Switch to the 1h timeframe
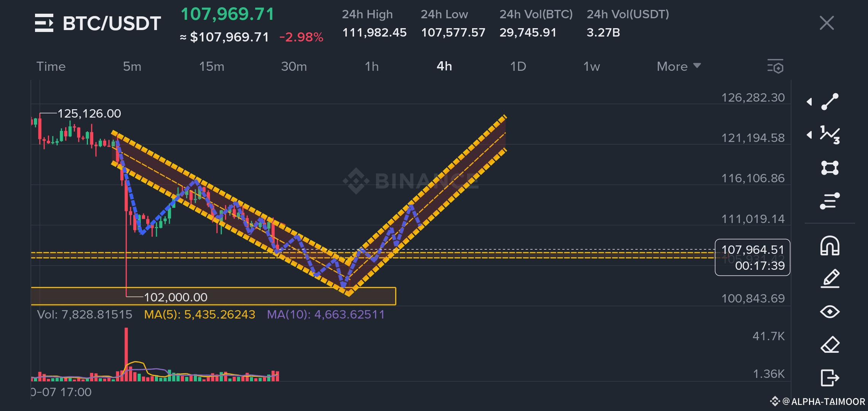 point(372,66)
